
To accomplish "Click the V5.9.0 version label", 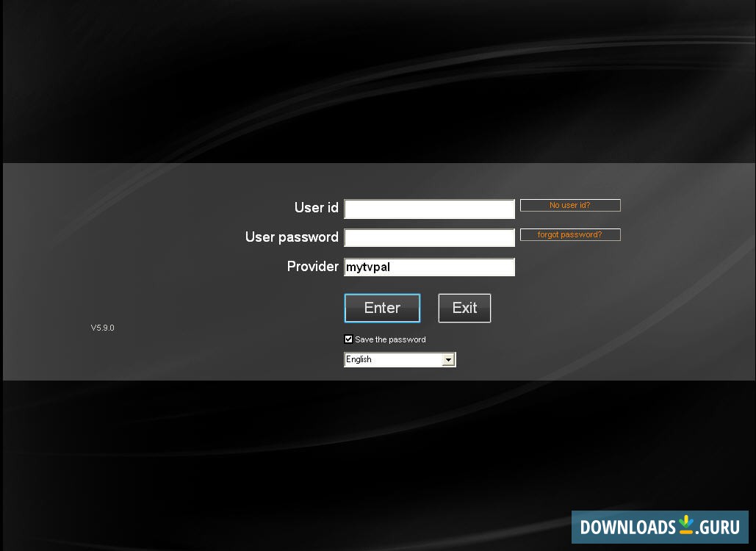I will (102, 327).
